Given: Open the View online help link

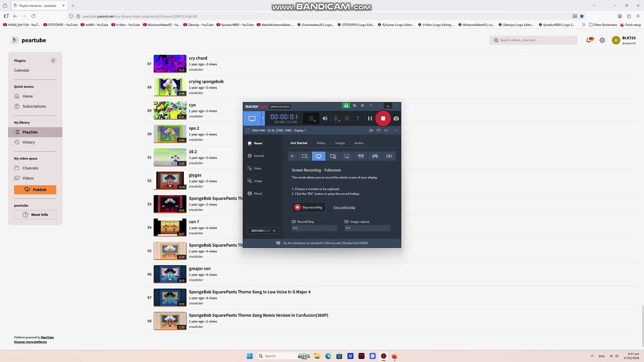Looking at the screenshot, I should (344, 207).
